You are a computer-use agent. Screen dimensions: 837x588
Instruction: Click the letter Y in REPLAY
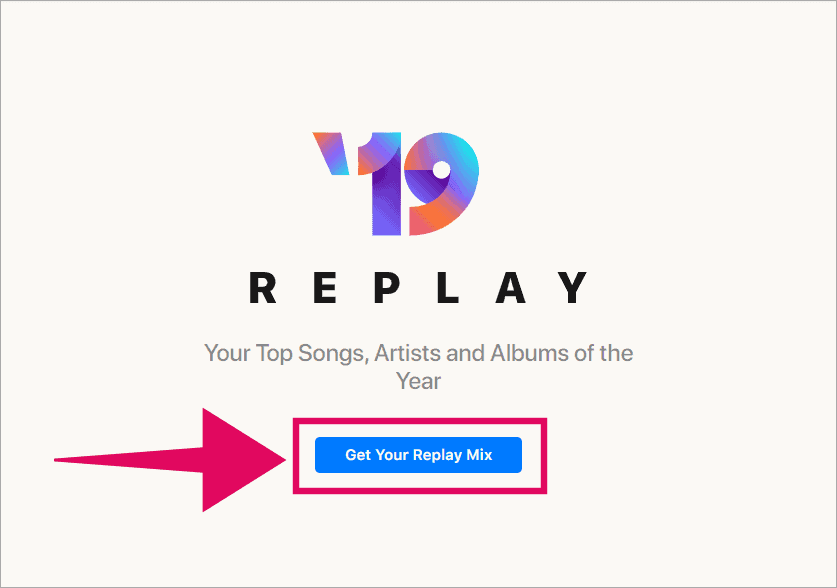[x=573, y=287]
